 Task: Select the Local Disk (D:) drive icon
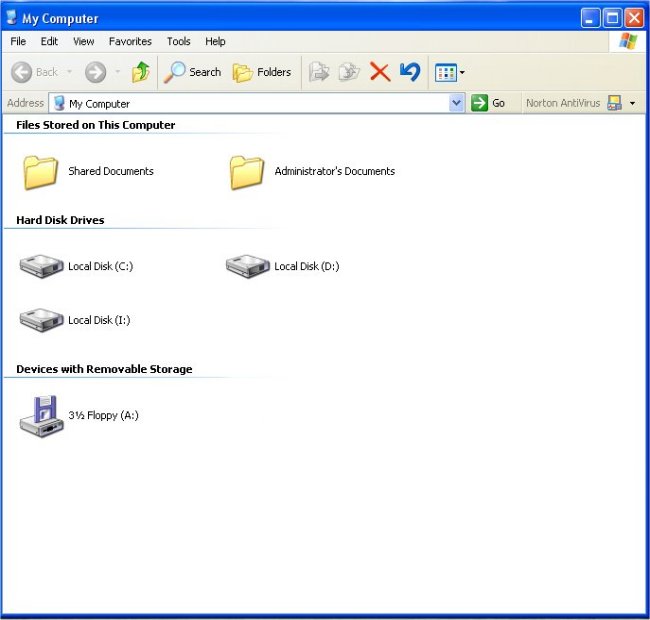coord(247,266)
